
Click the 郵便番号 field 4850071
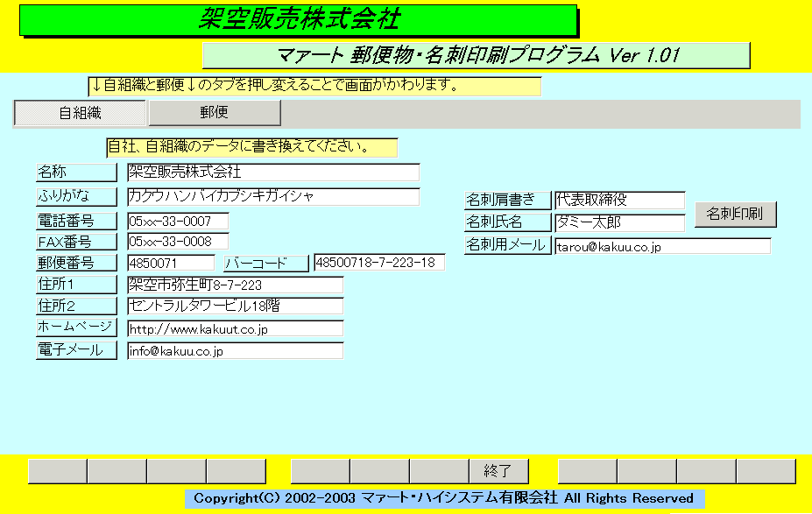[171, 263]
